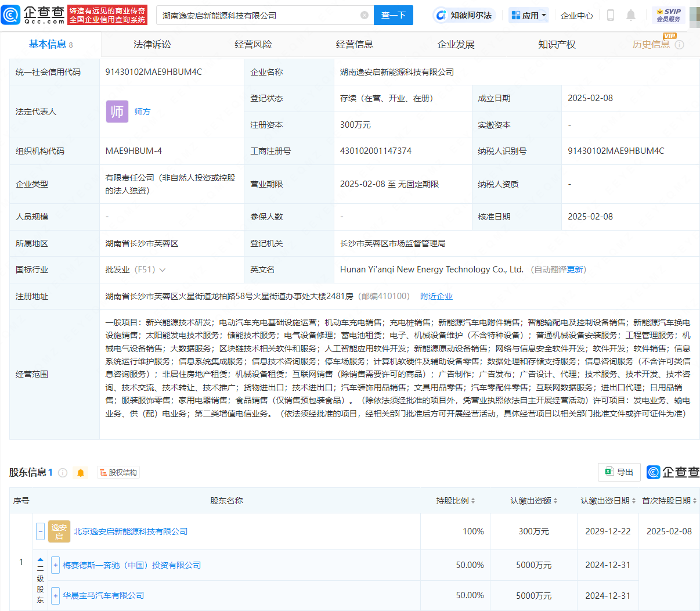Screen dimensions: 700x611
Task: Open the 应用 dropdown menu
Action: 528,16
